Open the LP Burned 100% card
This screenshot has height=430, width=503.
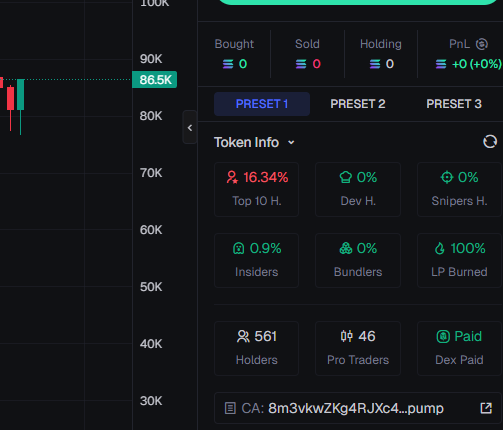[459, 260]
